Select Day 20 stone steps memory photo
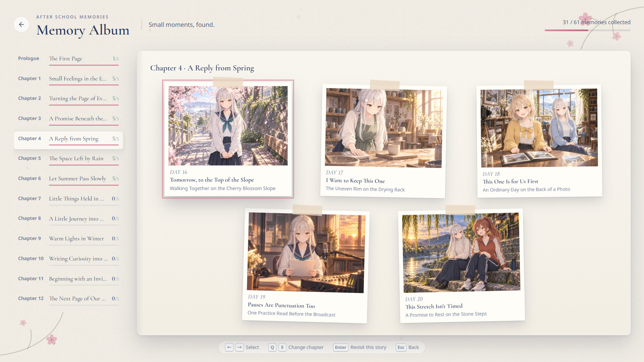644x362 pixels. pos(462,265)
